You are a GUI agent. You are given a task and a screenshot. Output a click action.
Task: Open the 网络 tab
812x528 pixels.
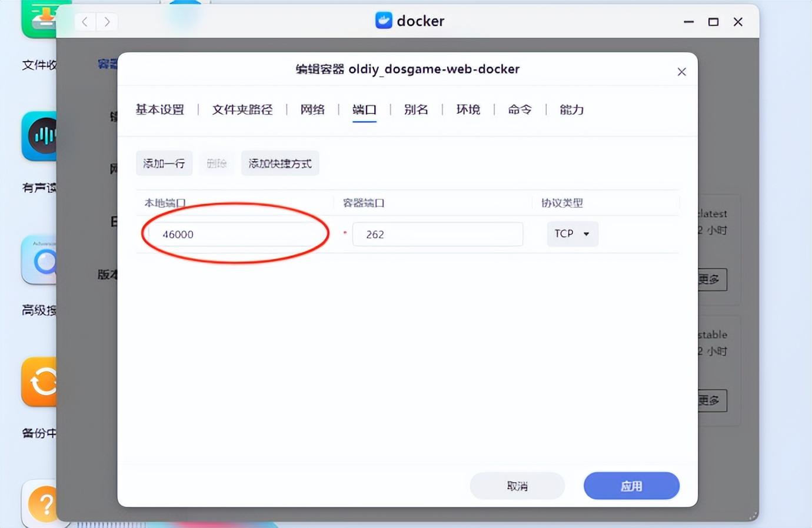312,109
